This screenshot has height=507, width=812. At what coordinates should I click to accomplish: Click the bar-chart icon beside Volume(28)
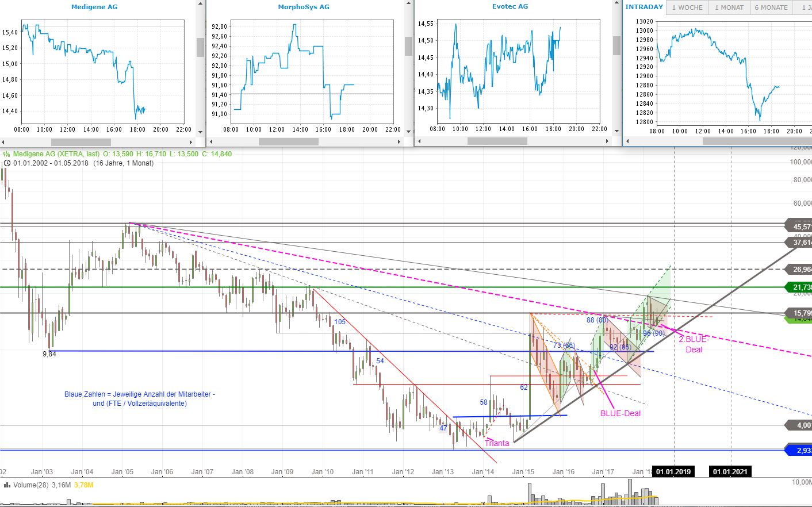pos(6,485)
